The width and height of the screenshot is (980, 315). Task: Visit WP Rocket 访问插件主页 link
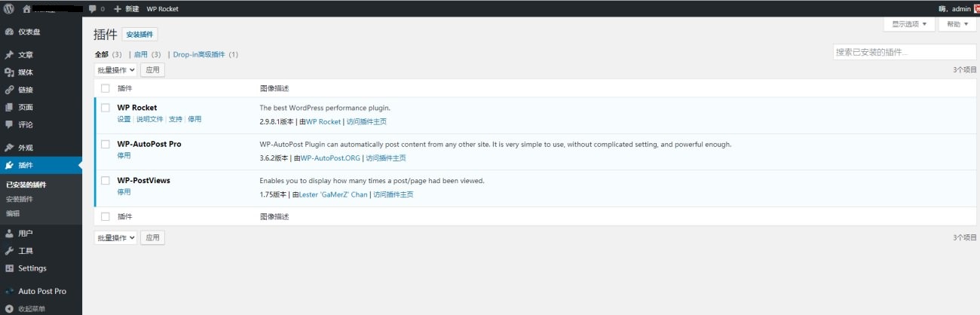(366, 121)
